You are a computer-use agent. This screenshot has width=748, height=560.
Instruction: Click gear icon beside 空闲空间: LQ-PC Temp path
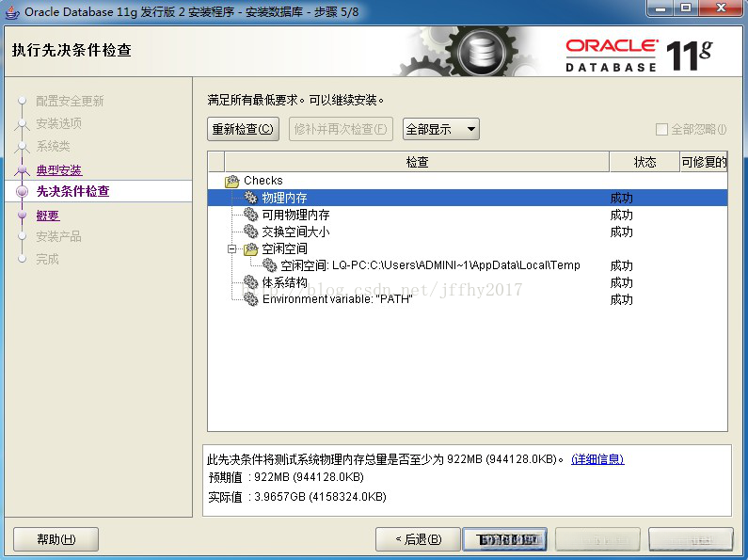click(x=269, y=265)
